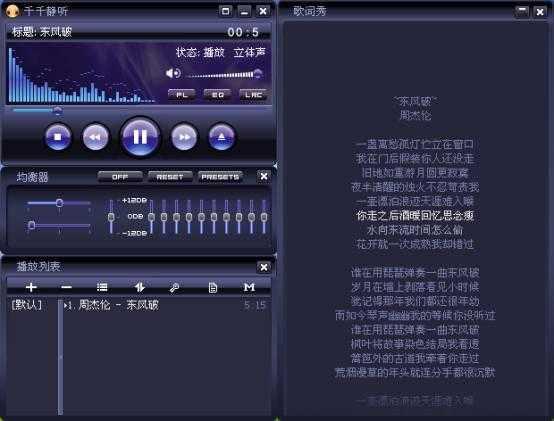Click highlighted lyric line 你走之后酒暖回忆思念瘦
Image resolution: width=554 pixels, height=421 pixels.
point(415,215)
